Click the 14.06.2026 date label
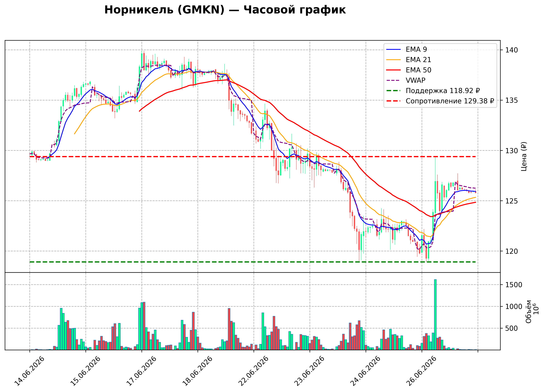Image resolution: width=545 pixels, height=392 pixels. [x=29, y=371]
